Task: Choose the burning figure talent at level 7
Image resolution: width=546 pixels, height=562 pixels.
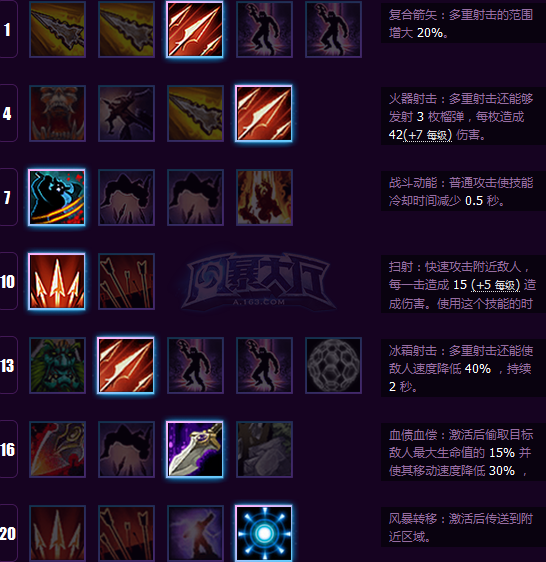Action: pos(264,197)
